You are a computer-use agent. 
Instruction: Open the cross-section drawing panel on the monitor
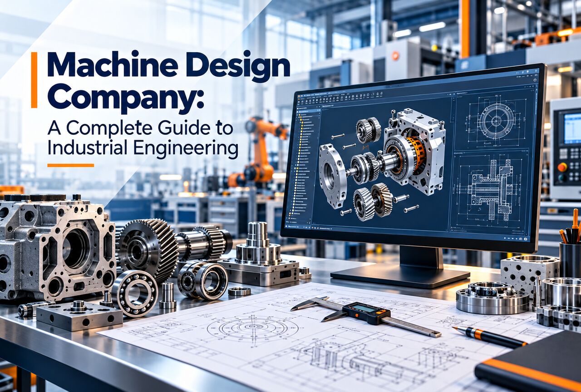[x=490, y=189]
